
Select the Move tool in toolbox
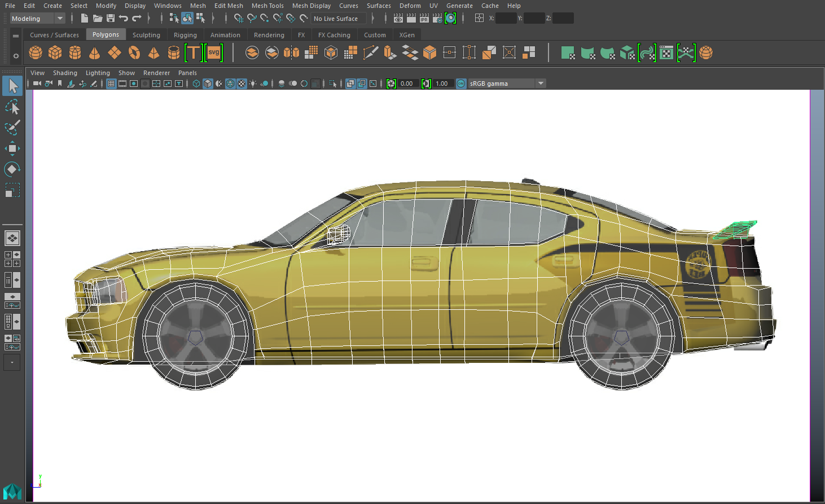12,148
